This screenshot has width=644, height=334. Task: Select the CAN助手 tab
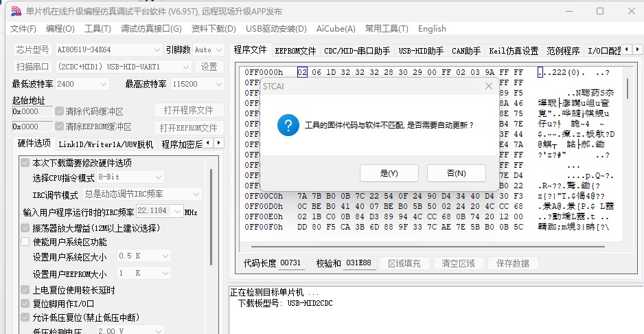(x=466, y=51)
